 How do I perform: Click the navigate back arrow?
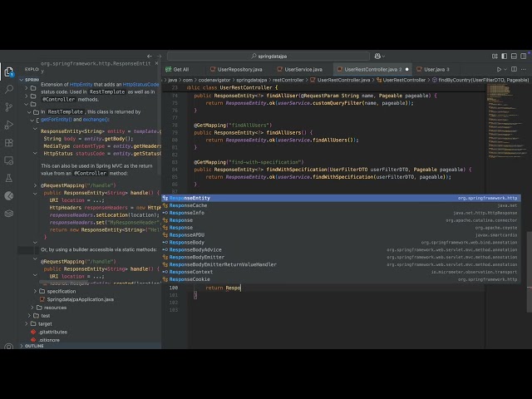click(x=150, y=56)
